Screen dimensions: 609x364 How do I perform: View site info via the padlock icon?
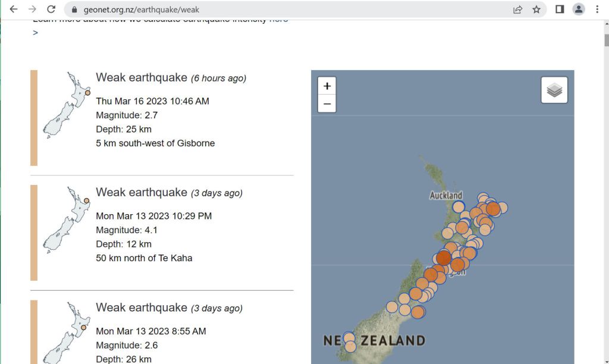[x=74, y=10]
